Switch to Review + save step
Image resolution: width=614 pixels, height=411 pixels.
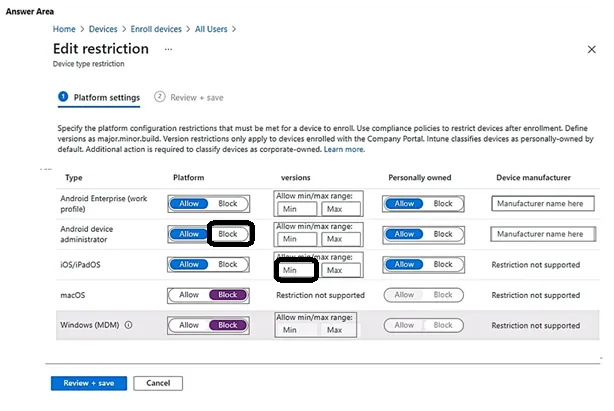pyautogui.click(x=189, y=97)
